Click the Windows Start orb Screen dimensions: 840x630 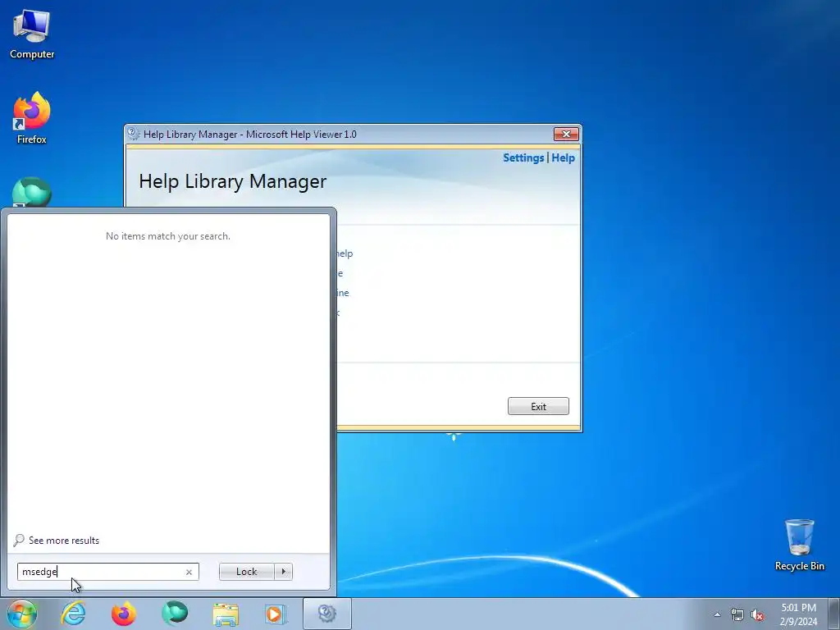[x=21, y=614]
